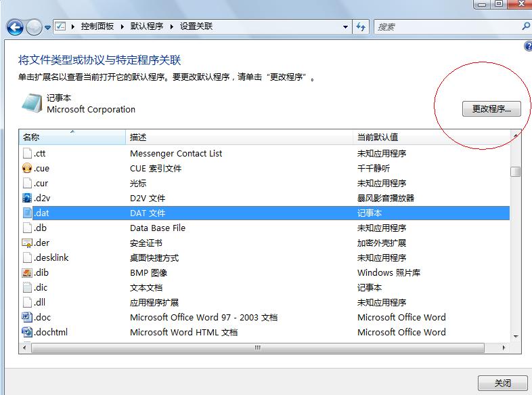Screen dimensions: 532x395
Task: Click the 'CUE 索引文件' description
Action: click(156, 169)
